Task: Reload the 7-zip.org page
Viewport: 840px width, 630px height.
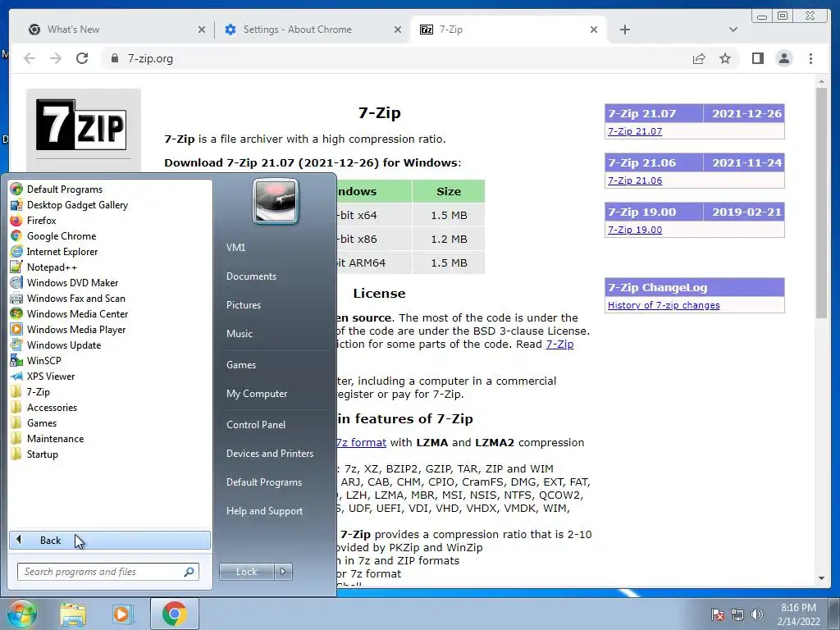Action: click(x=82, y=58)
